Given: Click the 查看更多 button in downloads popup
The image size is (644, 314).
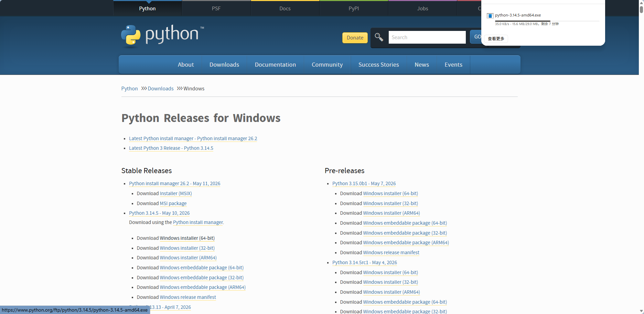Looking at the screenshot, I should pos(496,39).
